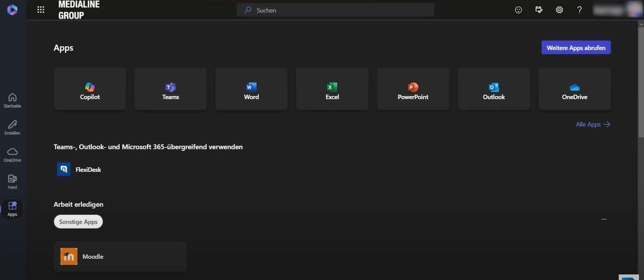
Task: Launch Outlook from the apps list
Action: [x=493, y=89]
